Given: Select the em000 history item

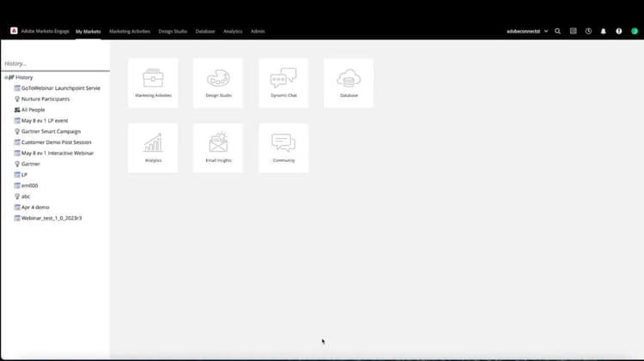Looking at the screenshot, I should [x=29, y=185].
